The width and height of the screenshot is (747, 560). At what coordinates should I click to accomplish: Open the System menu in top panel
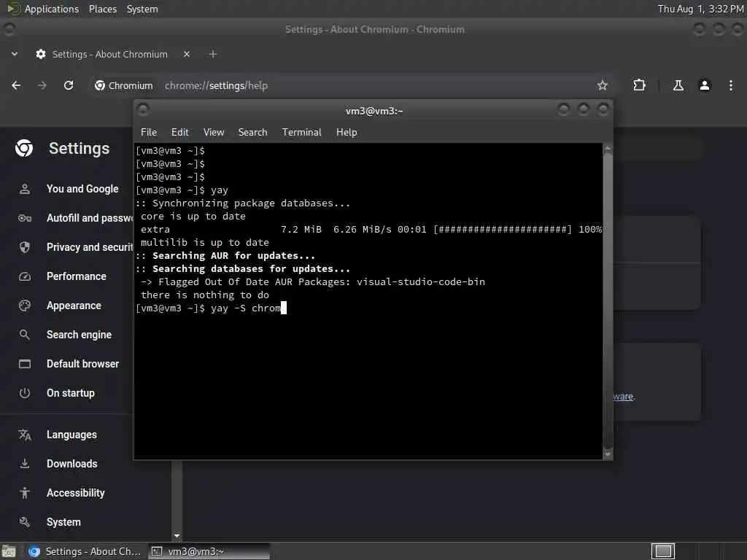[142, 9]
